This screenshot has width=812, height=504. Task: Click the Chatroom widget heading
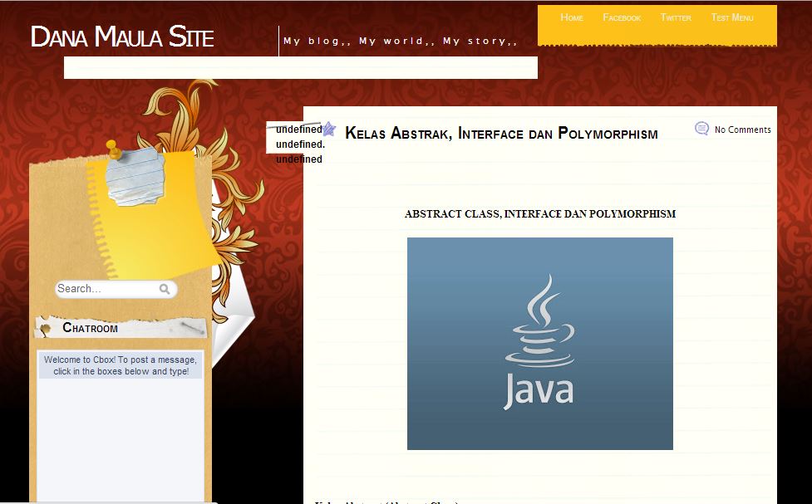[90, 328]
